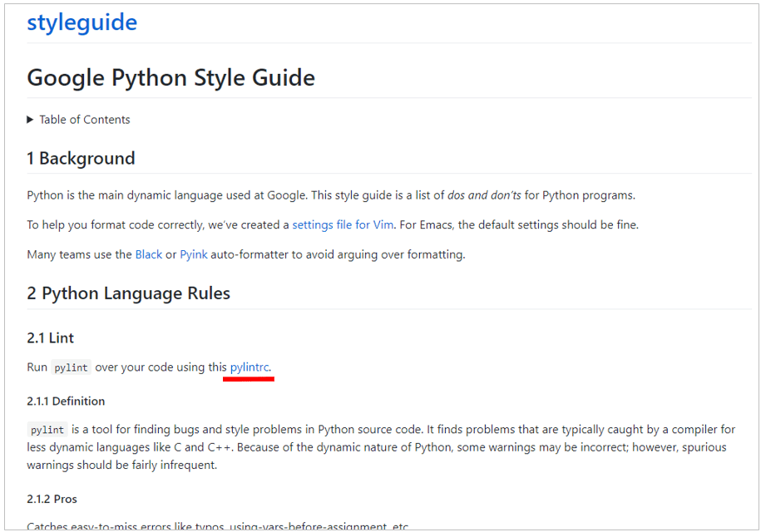The image size is (761, 532).
Task: Click the 'pylint' code starting the Definition paragraph
Action: 47,430
